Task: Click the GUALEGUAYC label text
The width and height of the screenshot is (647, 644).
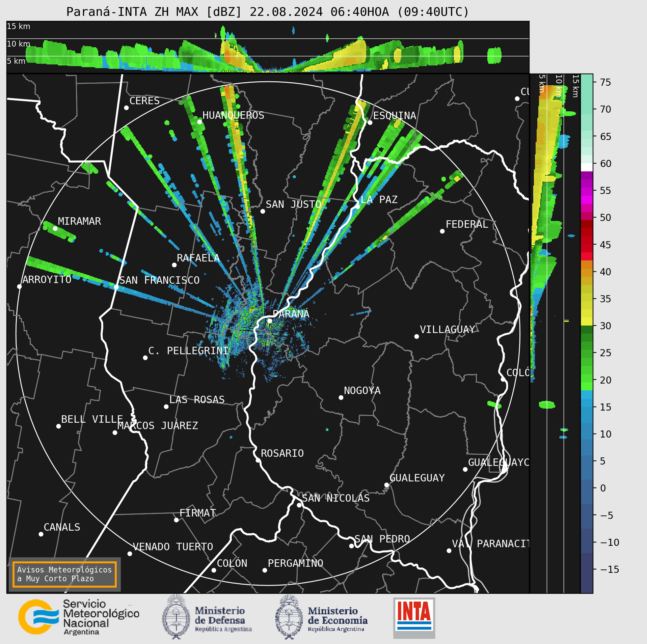Action: coord(498,463)
